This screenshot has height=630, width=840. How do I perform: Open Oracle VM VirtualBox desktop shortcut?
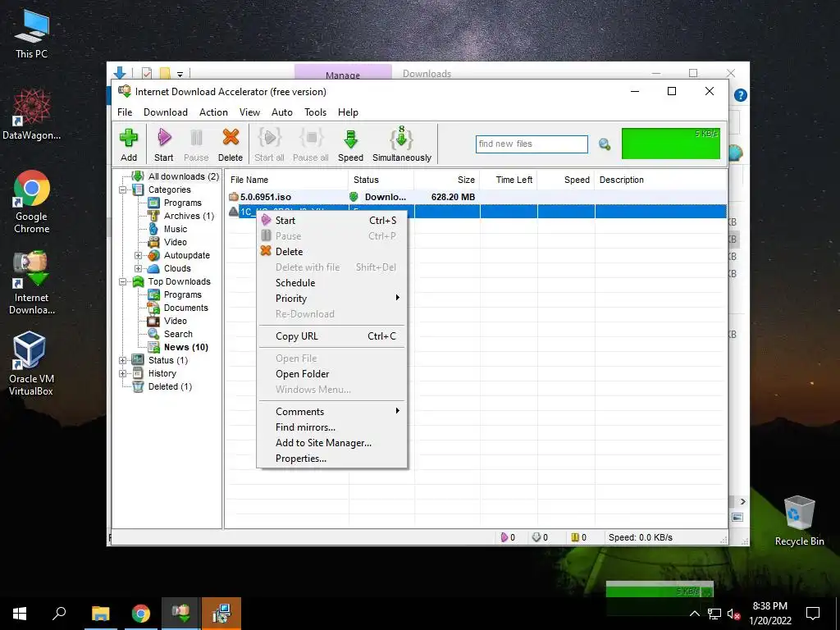tap(30, 363)
